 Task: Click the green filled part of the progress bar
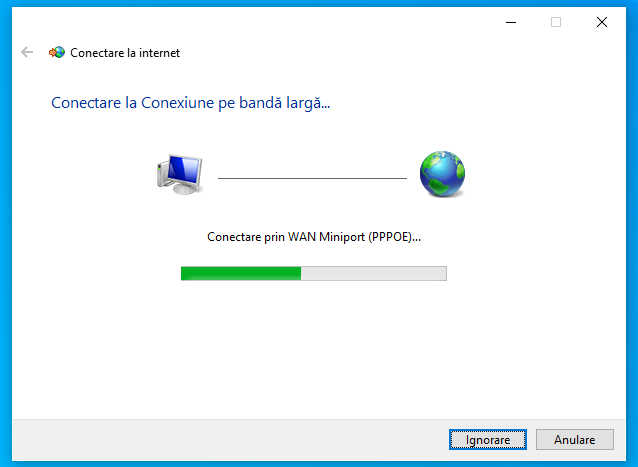241,273
